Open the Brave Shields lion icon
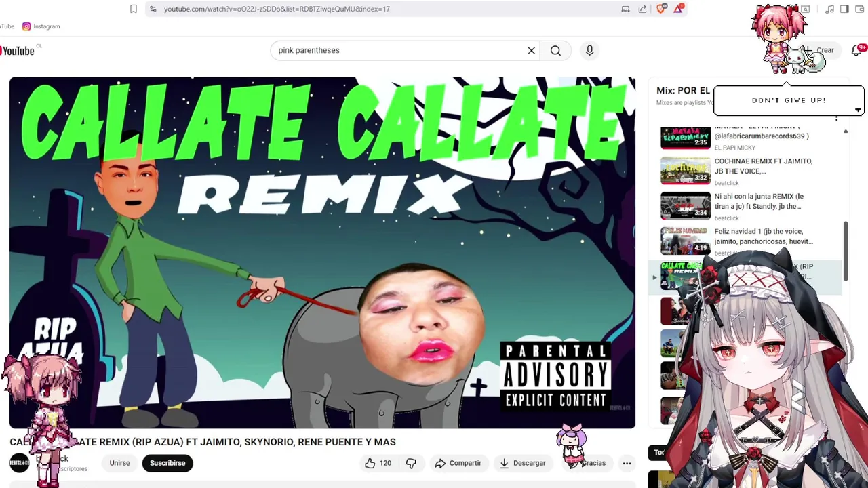This screenshot has width=868, height=488. point(661,9)
